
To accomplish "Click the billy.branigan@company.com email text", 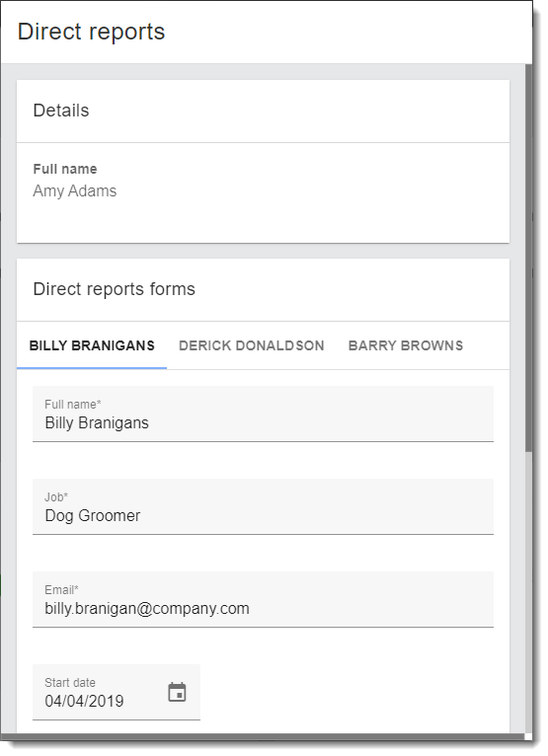I will click(x=147, y=609).
